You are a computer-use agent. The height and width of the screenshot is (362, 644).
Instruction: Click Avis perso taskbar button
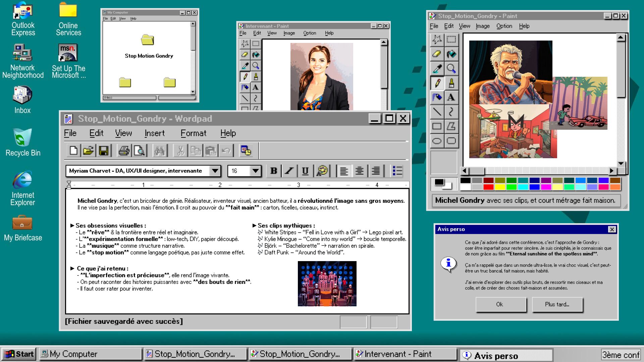tap(506, 355)
